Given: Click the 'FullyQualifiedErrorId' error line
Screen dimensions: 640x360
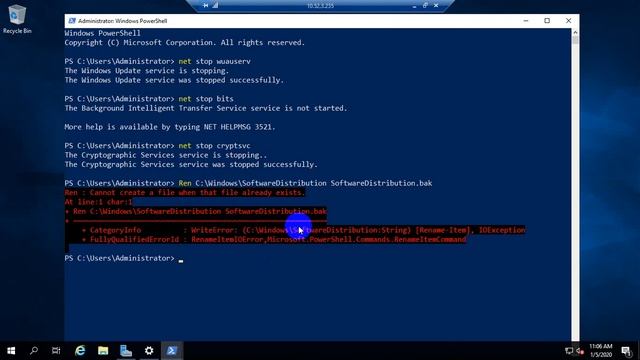Looking at the screenshot, I should (274, 240).
